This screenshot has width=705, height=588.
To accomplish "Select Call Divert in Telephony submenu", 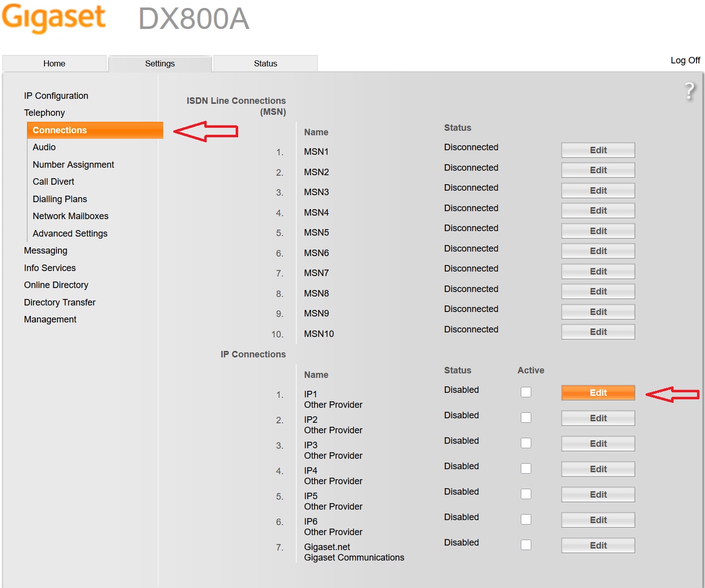I will pyautogui.click(x=53, y=182).
